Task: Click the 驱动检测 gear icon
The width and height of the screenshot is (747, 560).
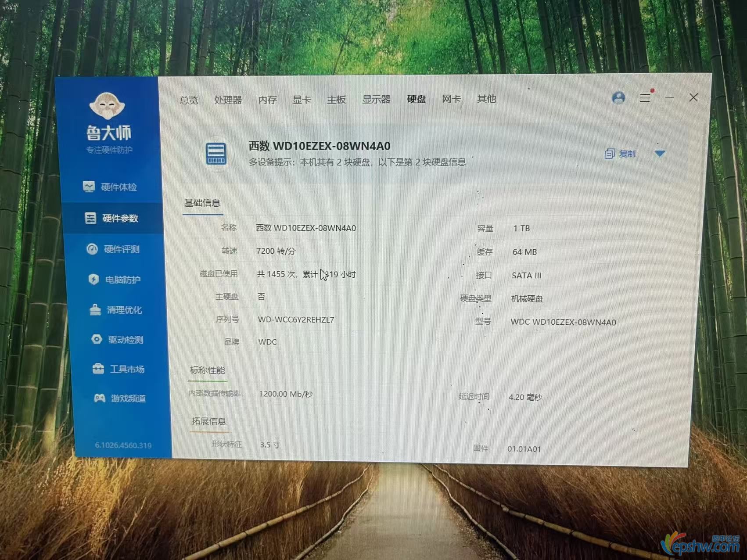Action: [x=97, y=339]
